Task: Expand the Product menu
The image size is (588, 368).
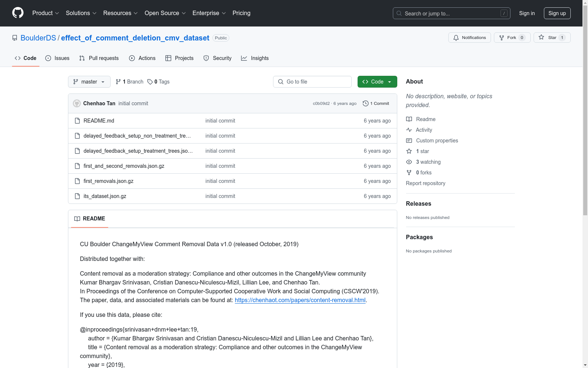Action: tap(46, 13)
